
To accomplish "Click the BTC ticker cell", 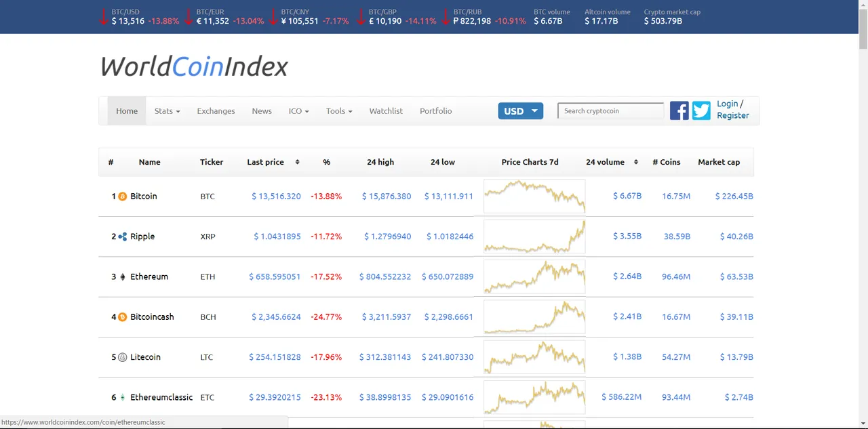I will (x=208, y=197).
